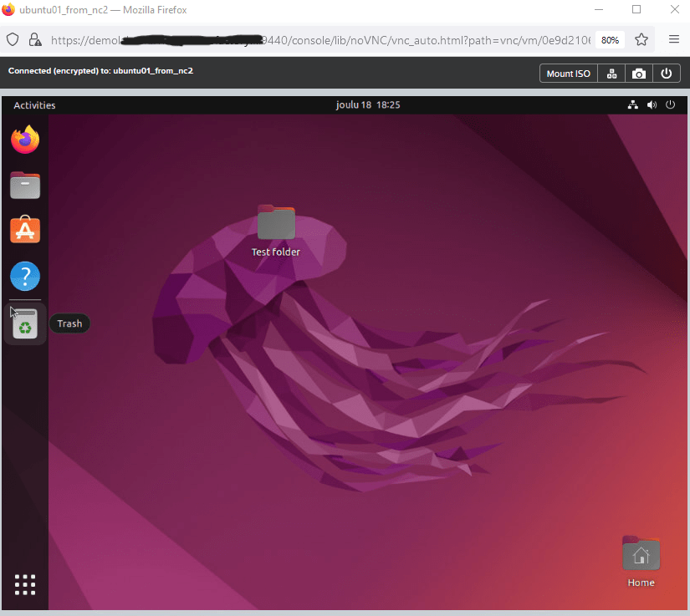Click the camera screenshot icon in console toolbar
This screenshot has width=690, height=616.
(639, 74)
